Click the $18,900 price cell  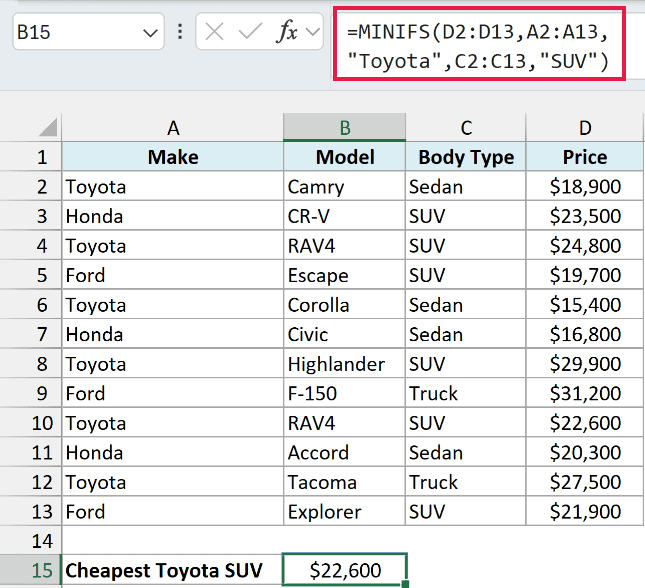pos(585,186)
